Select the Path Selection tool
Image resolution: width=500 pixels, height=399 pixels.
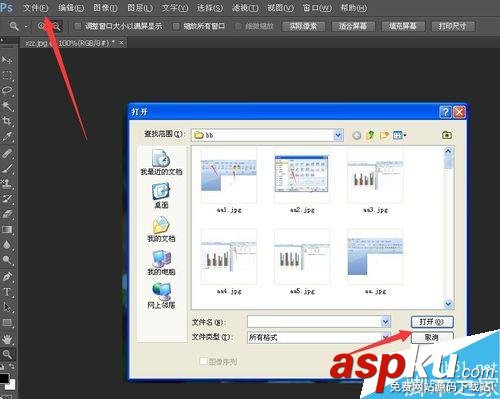pos(7,307)
